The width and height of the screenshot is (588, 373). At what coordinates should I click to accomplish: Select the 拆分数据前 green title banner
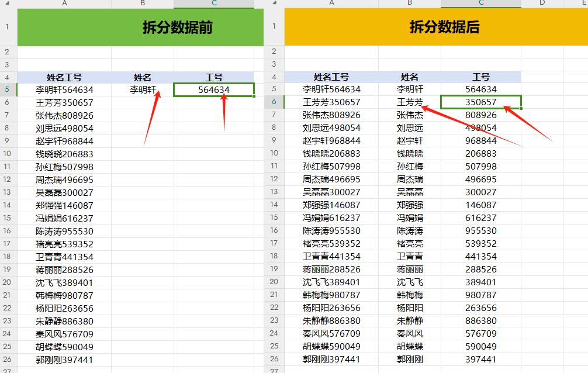click(140, 27)
